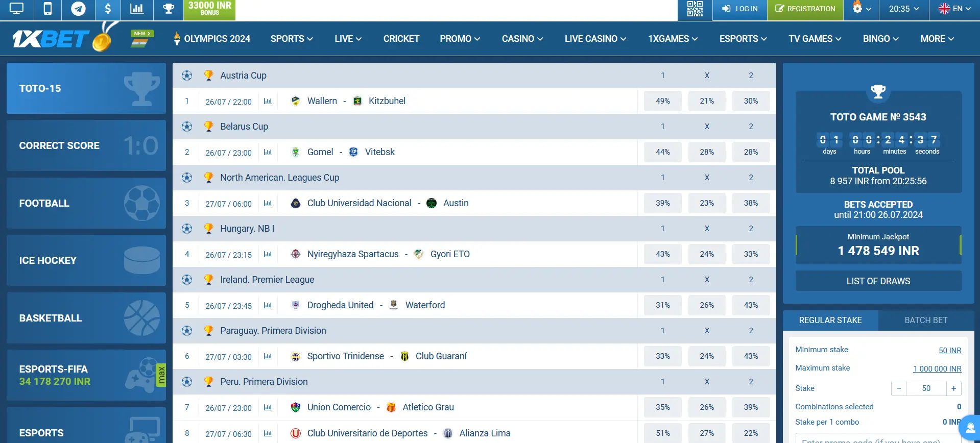Open live chat support bubble
This screenshot has width=980, height=443.
(970, 428)
